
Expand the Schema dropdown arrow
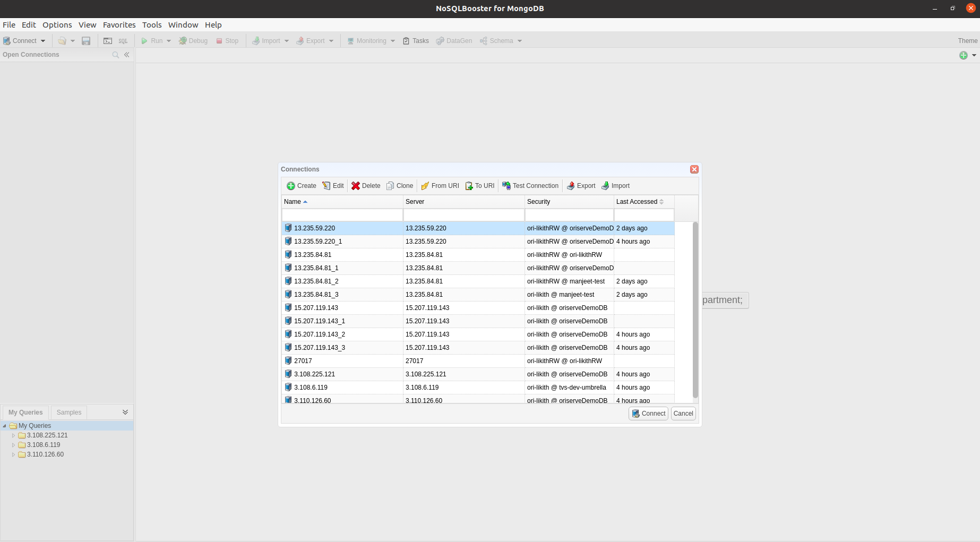[x=520, y=41]
